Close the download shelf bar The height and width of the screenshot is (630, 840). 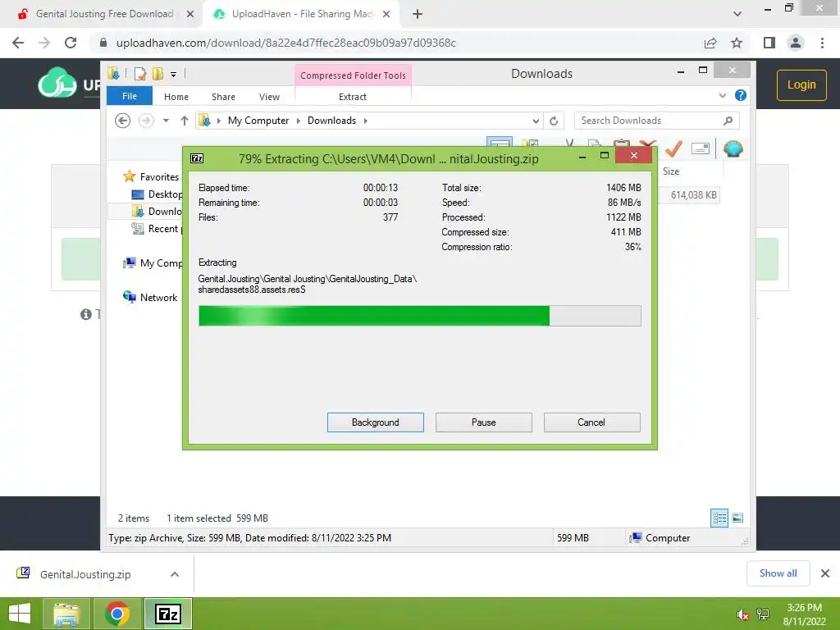825,573
